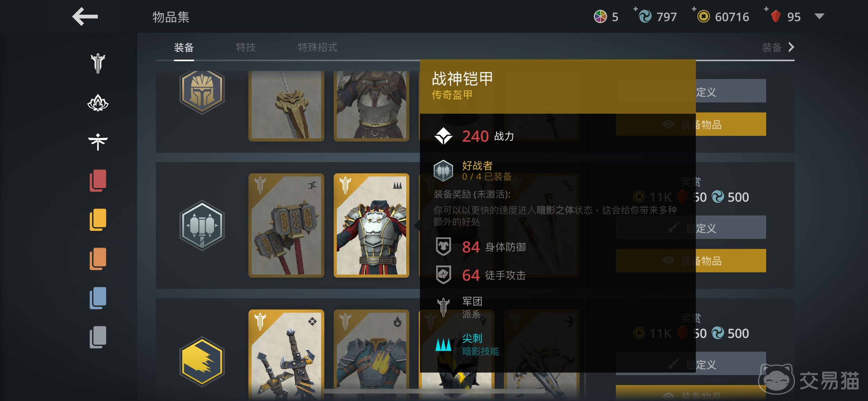Switch to the 特技 tab
The width and height of the screenshot is (868, 401).
point(246,47)
